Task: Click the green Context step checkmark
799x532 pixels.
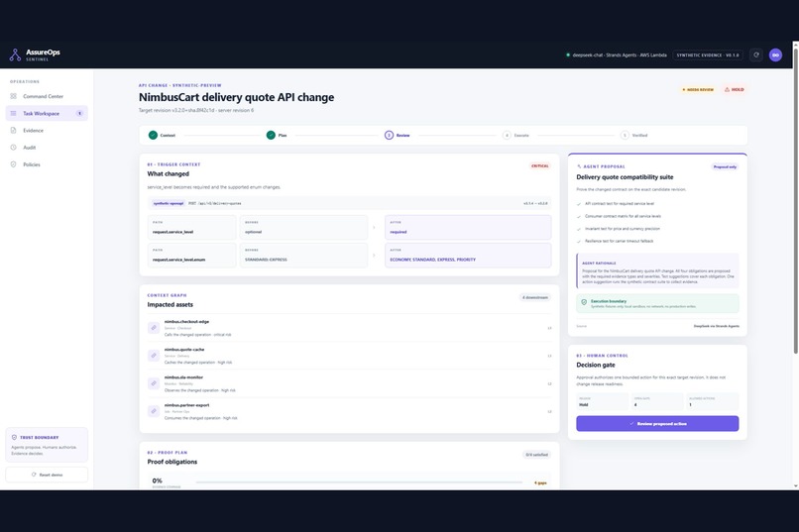Action: 153,135
